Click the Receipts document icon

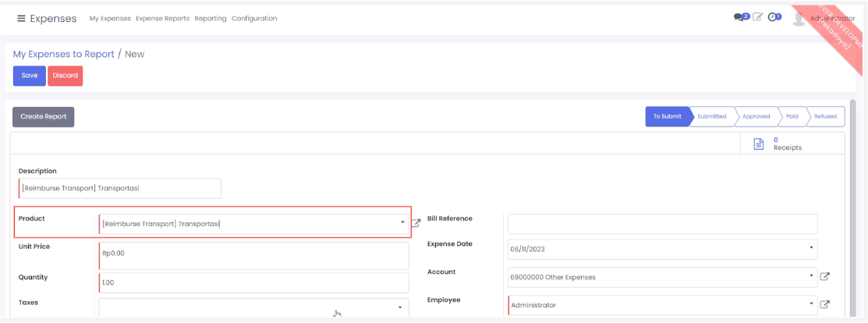[x=758, y=144]
